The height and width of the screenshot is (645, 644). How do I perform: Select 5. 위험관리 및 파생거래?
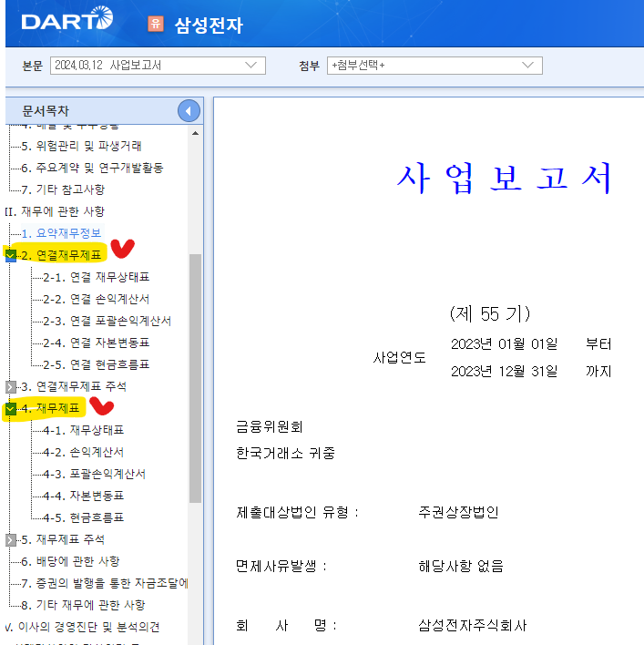[x=81, y=146]
